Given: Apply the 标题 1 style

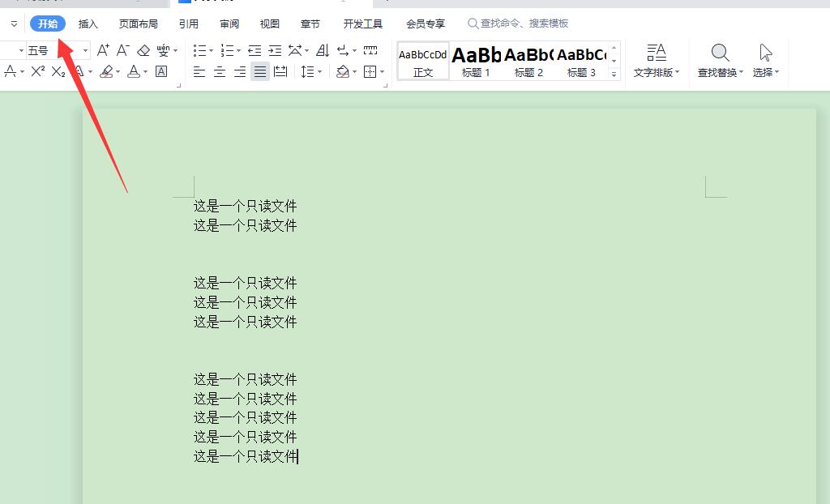Looking at the screenshot, I should click(476, 61).
